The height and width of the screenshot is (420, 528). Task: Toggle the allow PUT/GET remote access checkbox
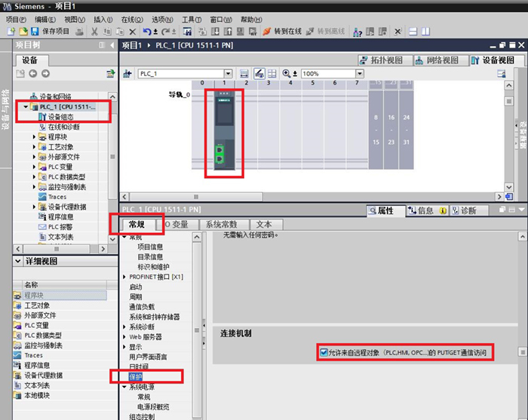(x=324, y=352)
